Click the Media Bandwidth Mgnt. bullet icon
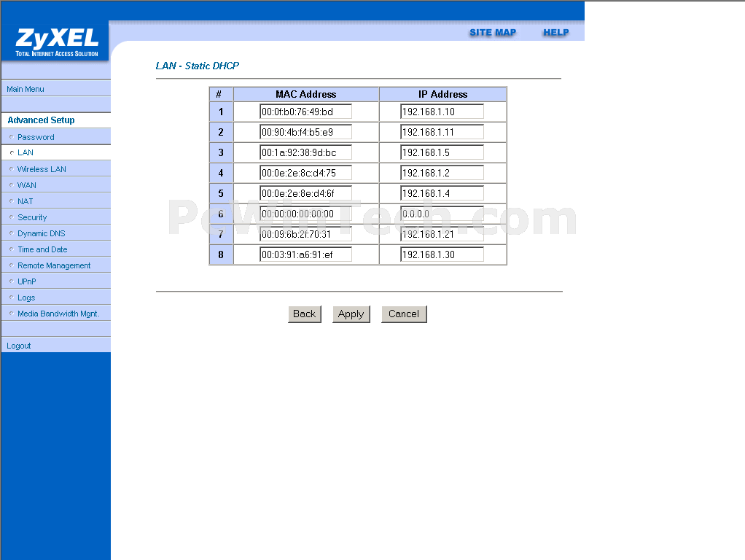 point(12,314)
